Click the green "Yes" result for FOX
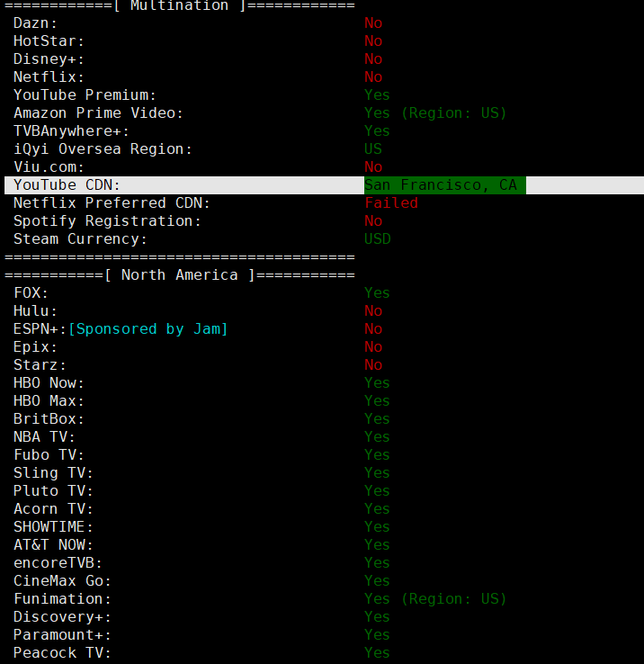 (x=377, y=293)
